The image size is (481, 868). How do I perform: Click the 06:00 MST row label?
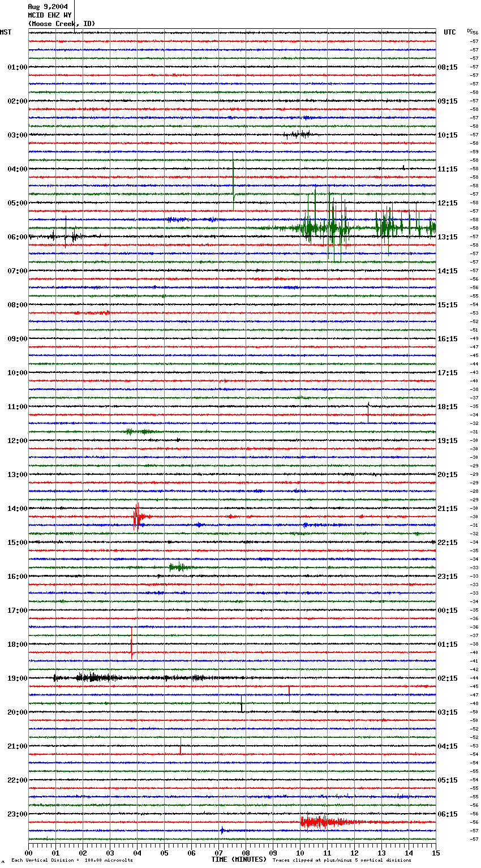[17, 237]
